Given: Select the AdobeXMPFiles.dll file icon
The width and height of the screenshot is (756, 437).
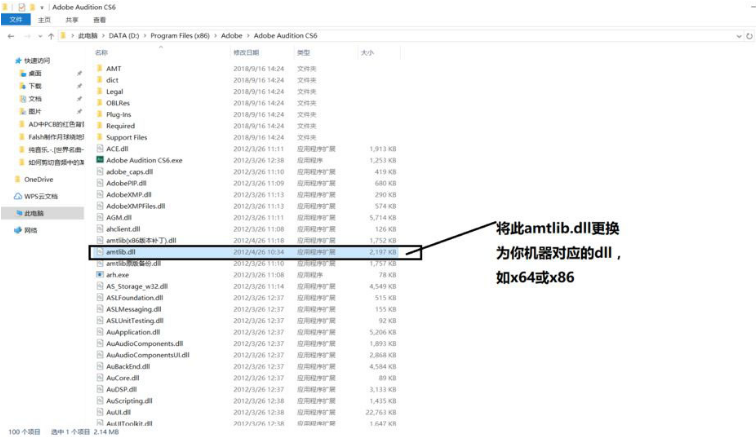Looking at the screenshot, I should click(100, 206).
